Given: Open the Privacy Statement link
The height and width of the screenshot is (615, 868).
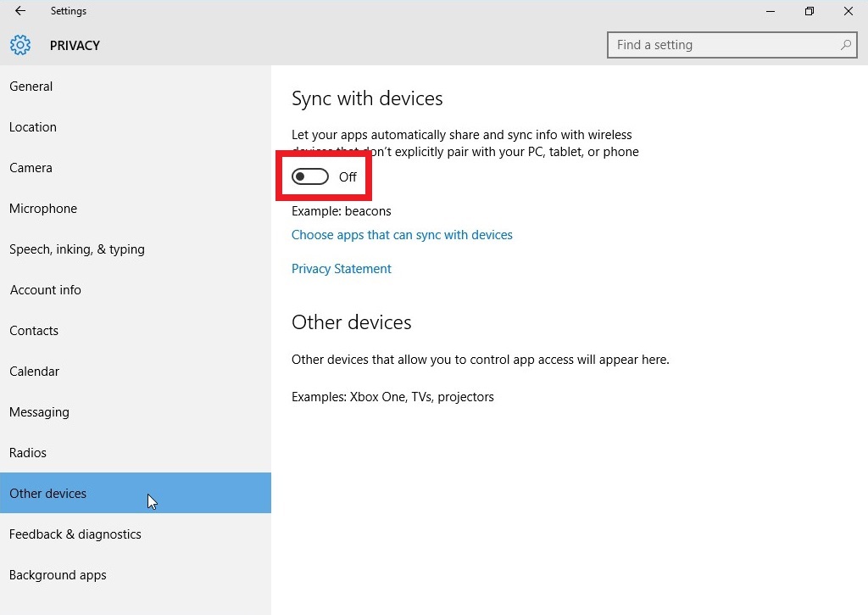Looking at the screenshot, I should (x=342, y=269).
